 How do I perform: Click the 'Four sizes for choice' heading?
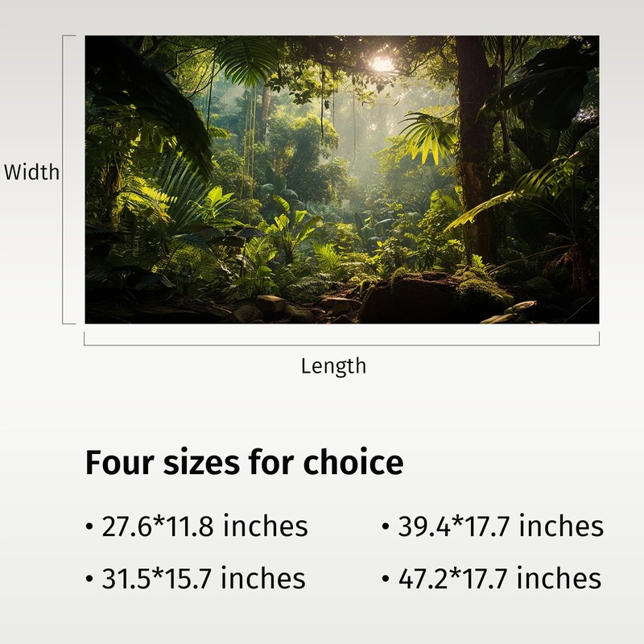[x=244, y=464]
